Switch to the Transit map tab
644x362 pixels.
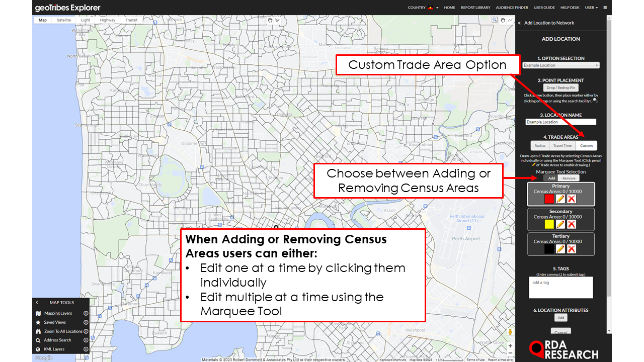pyautogui.click(x=131, y=20)
